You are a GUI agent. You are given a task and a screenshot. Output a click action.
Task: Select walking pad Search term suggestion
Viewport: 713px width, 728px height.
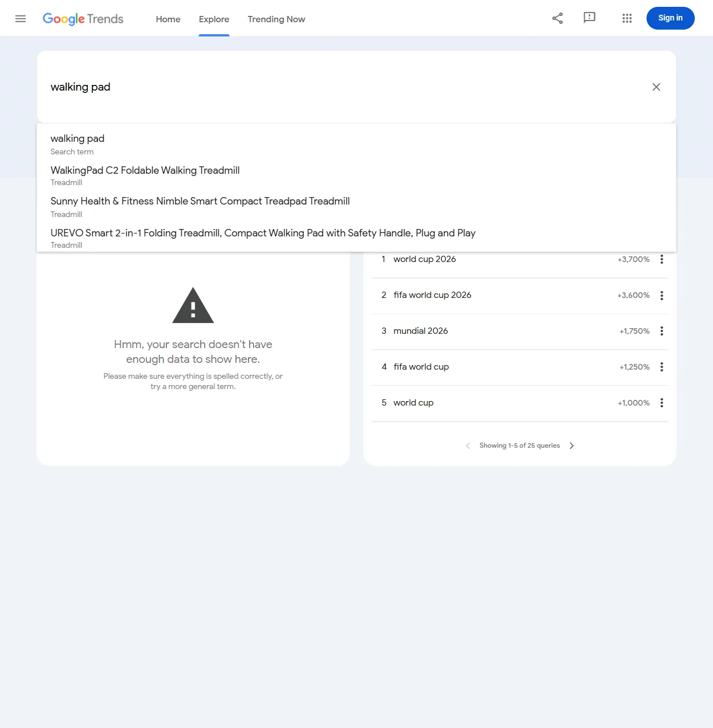pos(356,144)
